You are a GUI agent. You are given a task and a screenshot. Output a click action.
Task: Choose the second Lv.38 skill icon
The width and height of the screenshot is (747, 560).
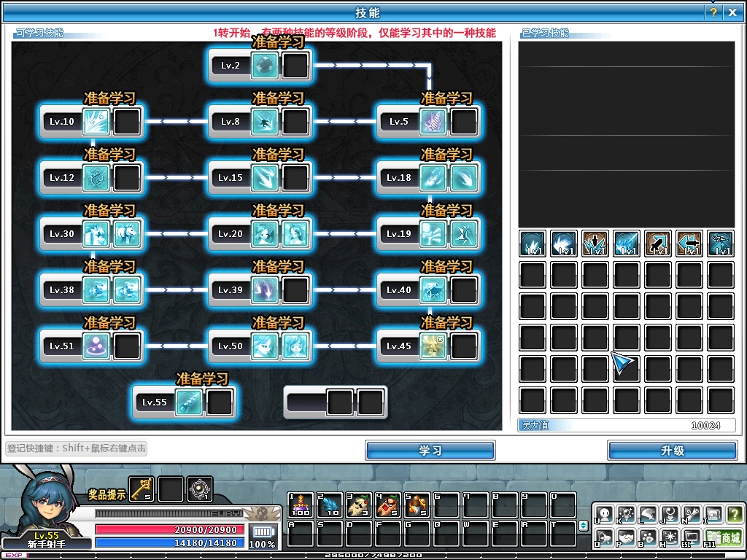pyautogui.click(x=127, y=290)
